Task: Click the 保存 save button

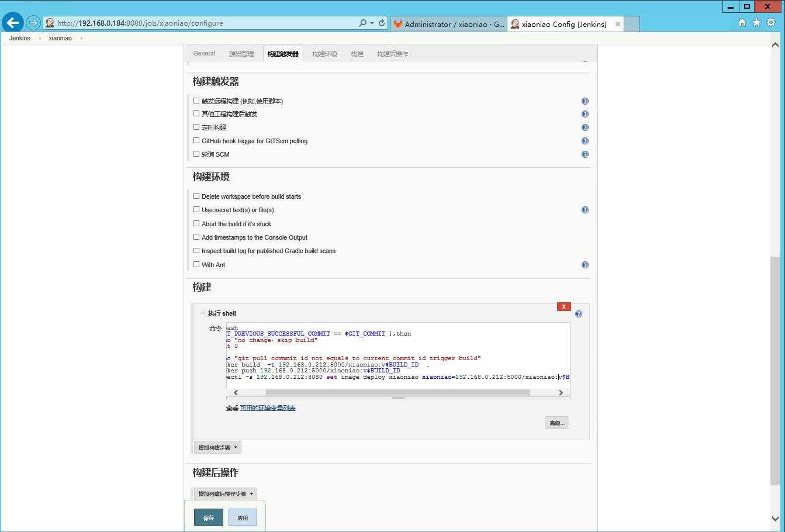Action: pyautogui.click(x=209, y=517)
